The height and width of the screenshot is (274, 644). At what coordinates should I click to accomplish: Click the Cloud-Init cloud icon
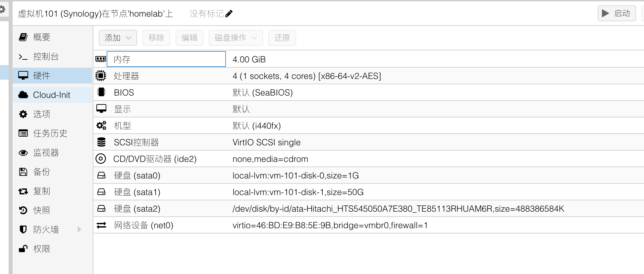[x=23, y=95]
